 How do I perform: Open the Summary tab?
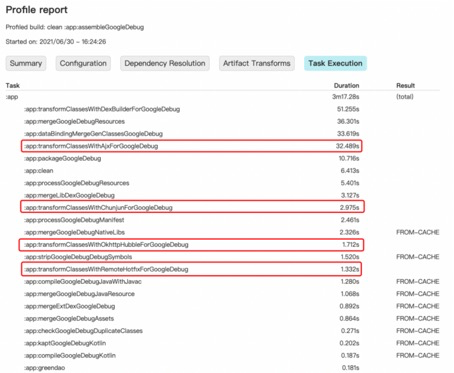[26, 63]
